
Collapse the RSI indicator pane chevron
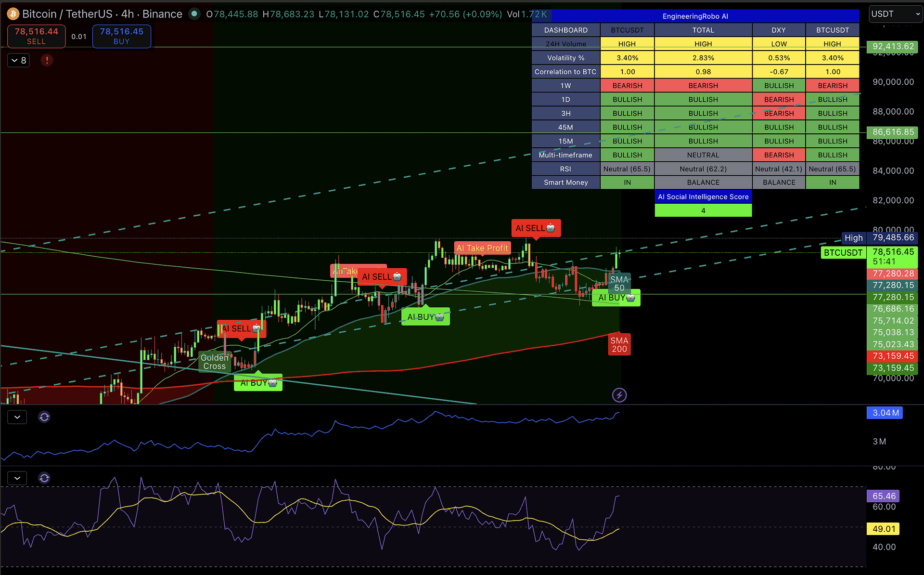(x=17, y=478)
